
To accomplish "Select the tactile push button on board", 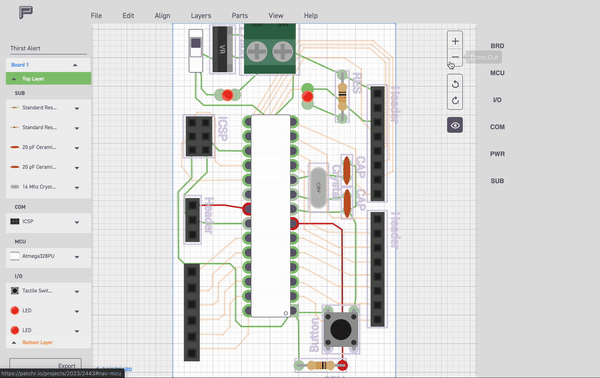I will pos(341,329).
